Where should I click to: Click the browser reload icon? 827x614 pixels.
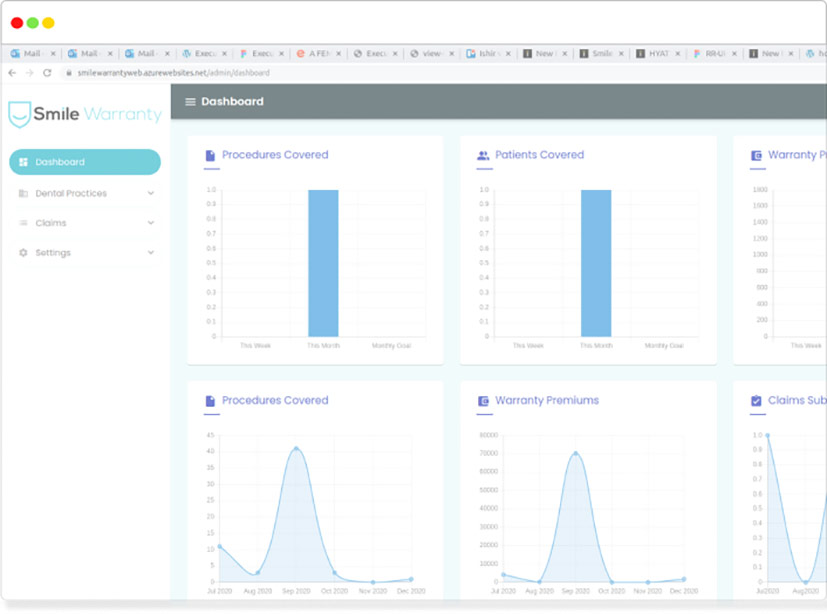(x=47, y=73)
